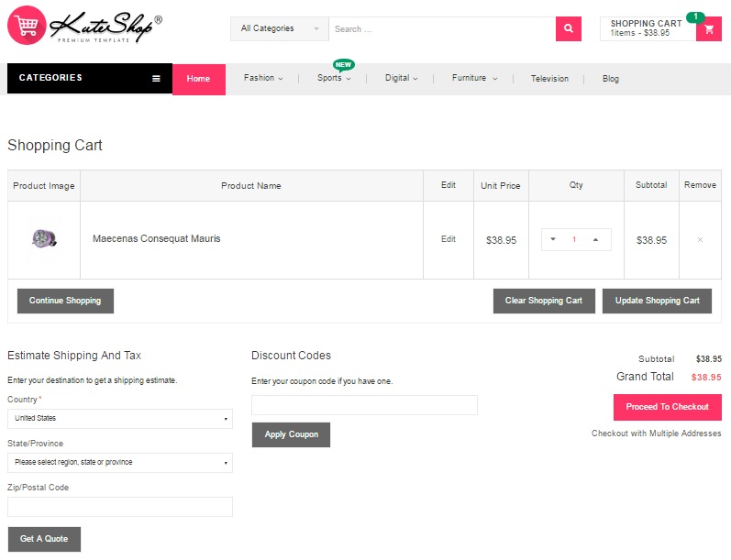Focus the Zip/Postal Code input field
Image resolution: width=731 pixels, height=560 pixels.
point(119,507)
